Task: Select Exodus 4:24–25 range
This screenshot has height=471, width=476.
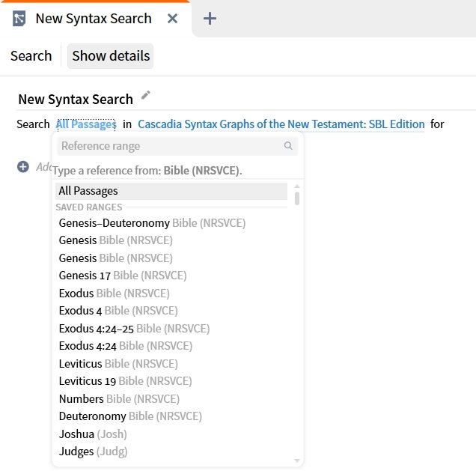Action: (x=171, y=329)
